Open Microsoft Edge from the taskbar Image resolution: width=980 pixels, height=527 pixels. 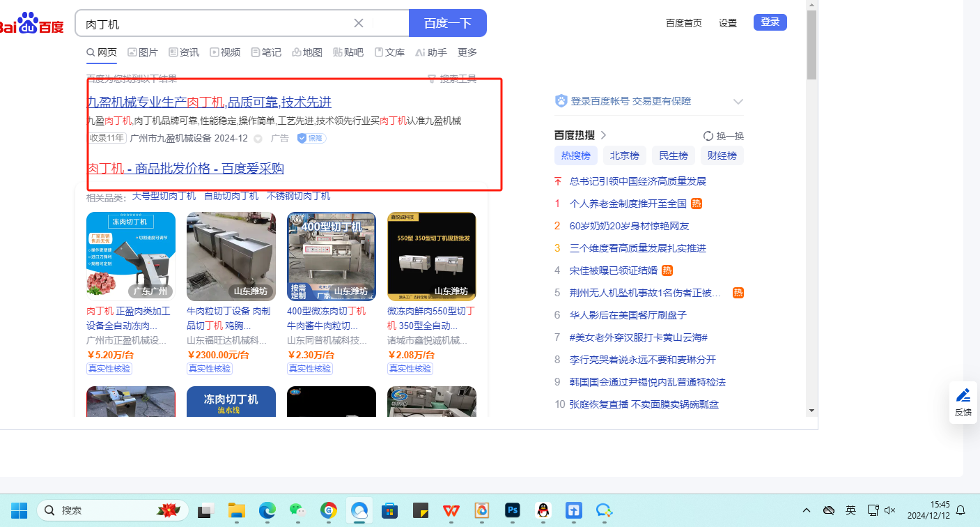pos(267,510)
